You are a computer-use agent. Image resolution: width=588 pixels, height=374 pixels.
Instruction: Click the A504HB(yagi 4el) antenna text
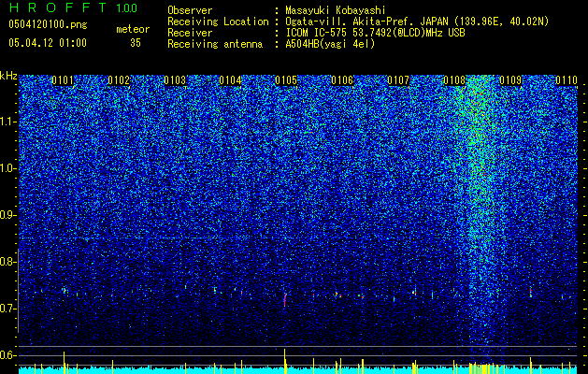(330, 44)
